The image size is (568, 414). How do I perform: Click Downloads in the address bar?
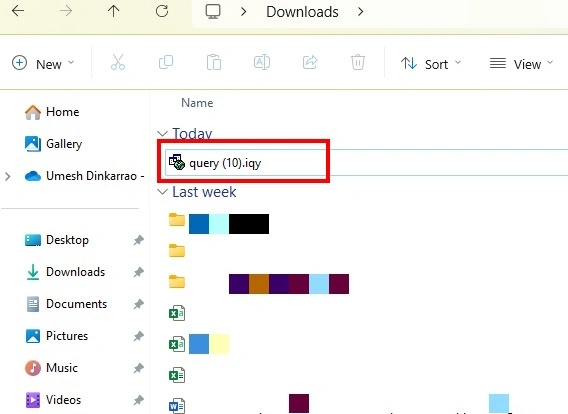coord(302,12)
